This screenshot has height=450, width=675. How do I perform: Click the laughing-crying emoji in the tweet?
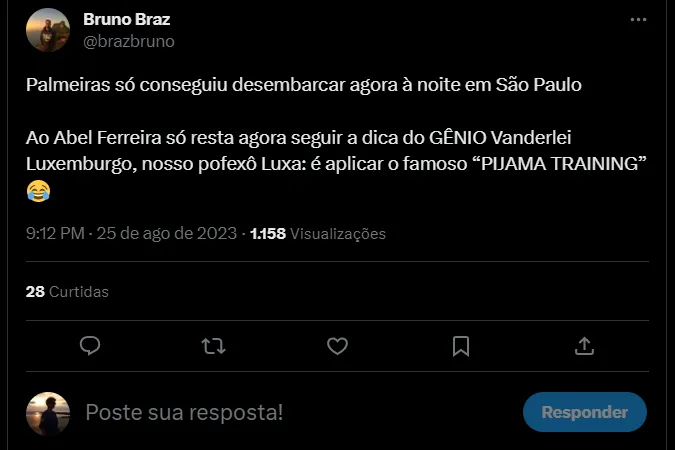tap(38, 190)
